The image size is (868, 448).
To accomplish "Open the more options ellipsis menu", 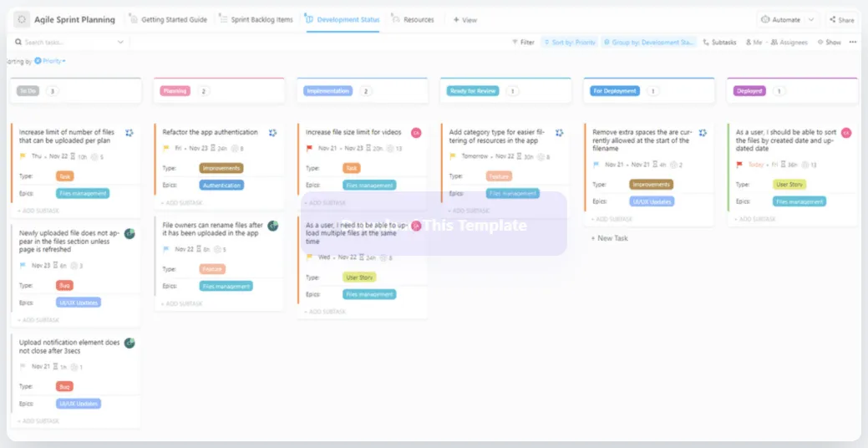I will (852, 42).
